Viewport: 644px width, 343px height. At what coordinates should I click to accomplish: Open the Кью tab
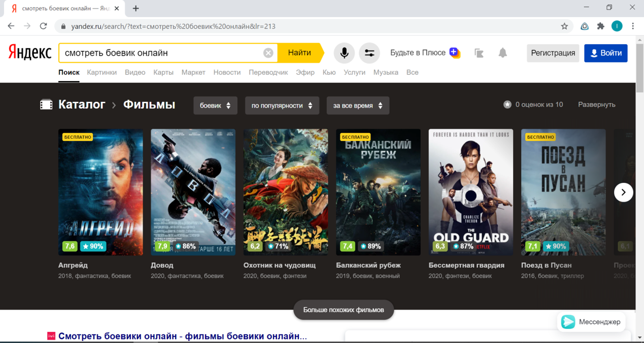329,72
